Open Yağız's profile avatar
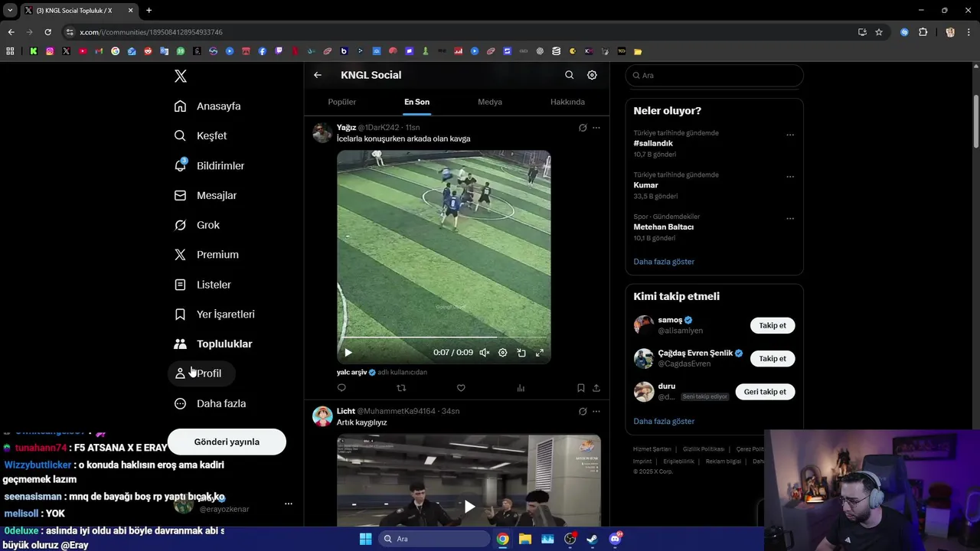This screenshot has width=980, height=551. [322, 132]
